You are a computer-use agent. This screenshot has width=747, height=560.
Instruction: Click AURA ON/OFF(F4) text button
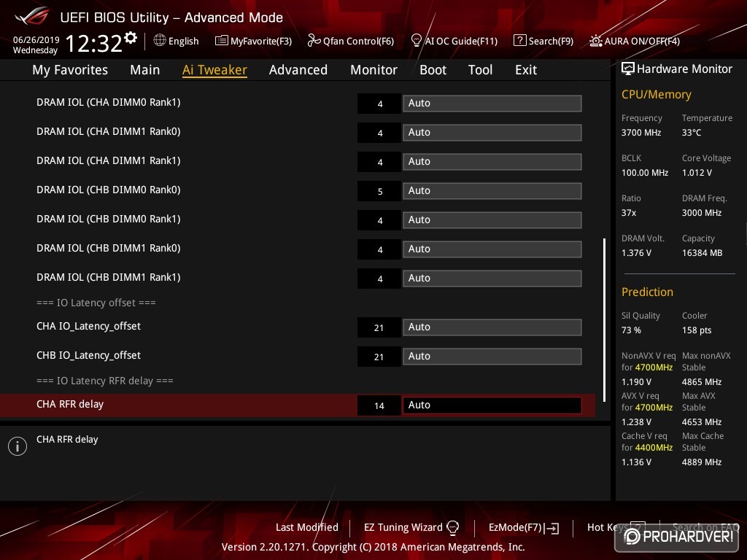coord(642,41)
